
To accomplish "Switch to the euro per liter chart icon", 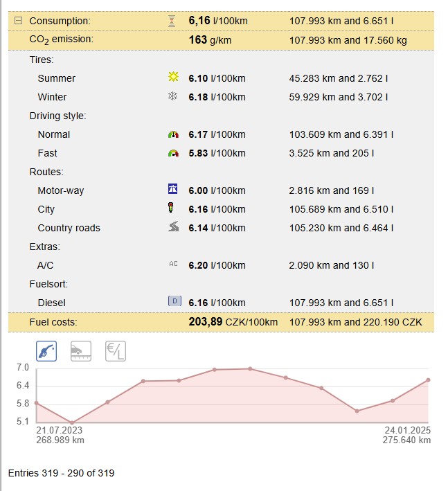I will (x=115, y=351).
